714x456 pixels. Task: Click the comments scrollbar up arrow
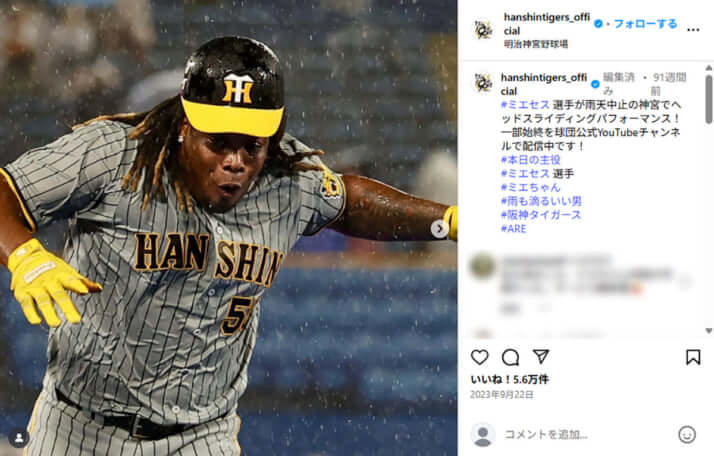[709, 67]
